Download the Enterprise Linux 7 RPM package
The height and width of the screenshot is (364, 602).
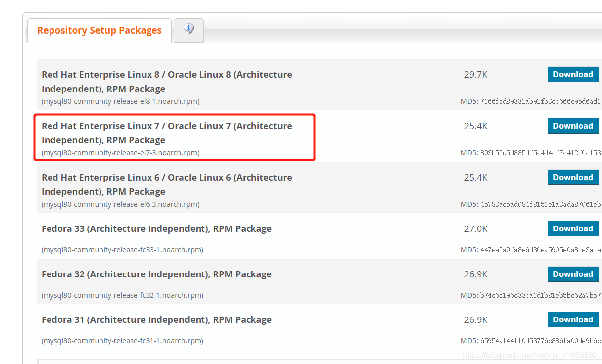[573, 126]
